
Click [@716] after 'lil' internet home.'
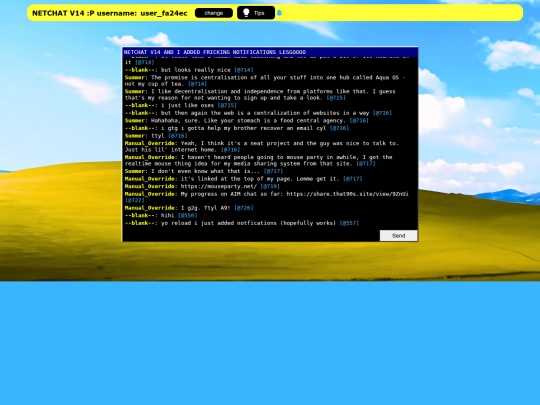230,150
